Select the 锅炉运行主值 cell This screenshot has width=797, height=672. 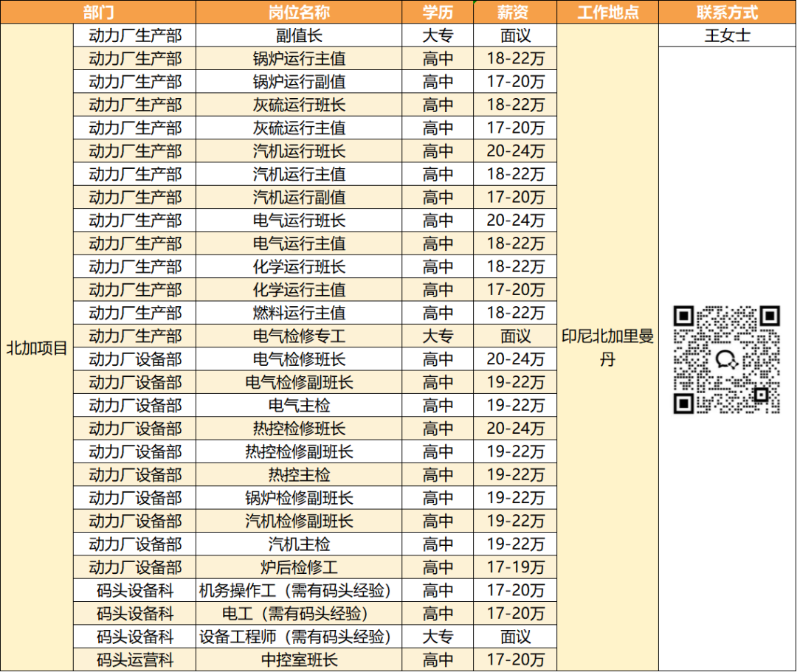click(x=299, y=58)
